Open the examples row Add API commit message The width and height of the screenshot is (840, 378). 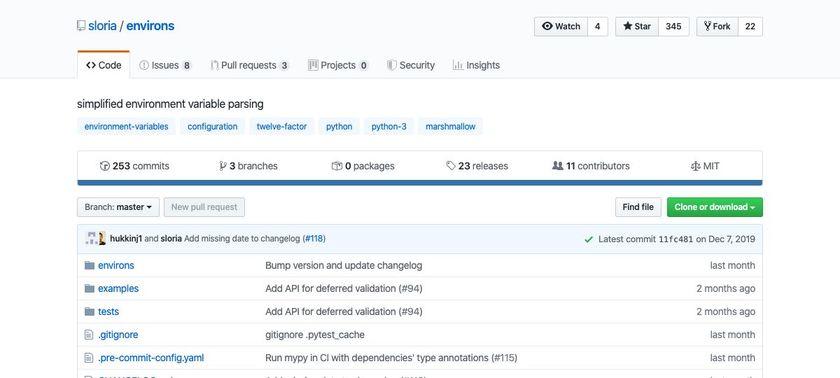[x=343, y=289]
